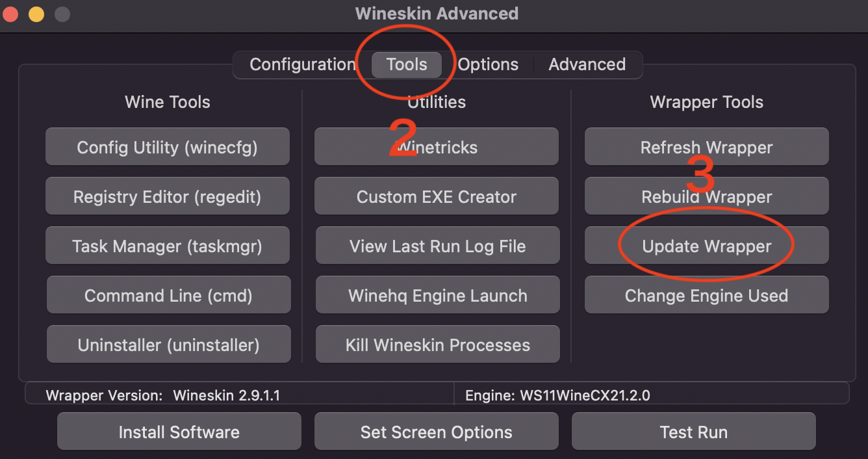
Task: Click Install Software button
Action: pyautogui.click(x=179, y=432)
